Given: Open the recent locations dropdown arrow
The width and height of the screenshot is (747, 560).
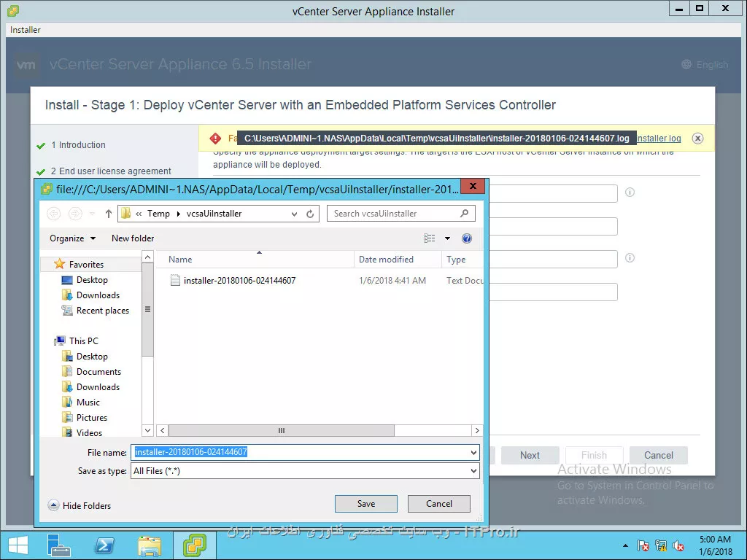Looking at the screenshot, I should (93, 214).
